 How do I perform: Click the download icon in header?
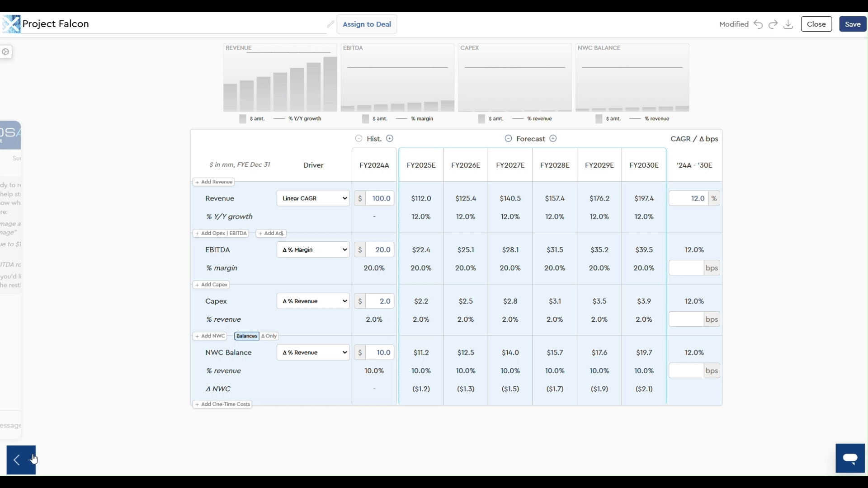coord(788,24)
